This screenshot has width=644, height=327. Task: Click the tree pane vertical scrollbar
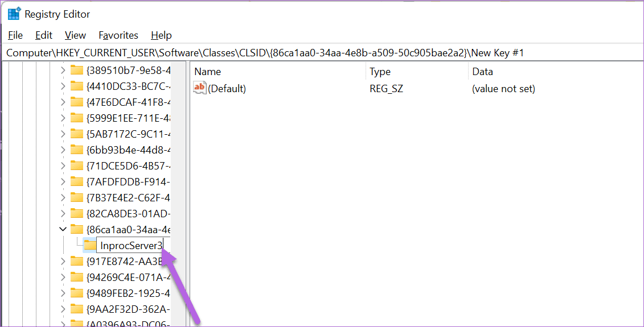pos(178,194)
